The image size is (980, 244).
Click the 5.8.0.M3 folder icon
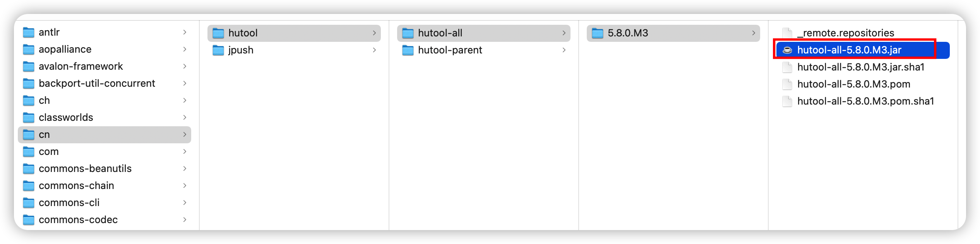pyautogui.click(x=598, y=33)
